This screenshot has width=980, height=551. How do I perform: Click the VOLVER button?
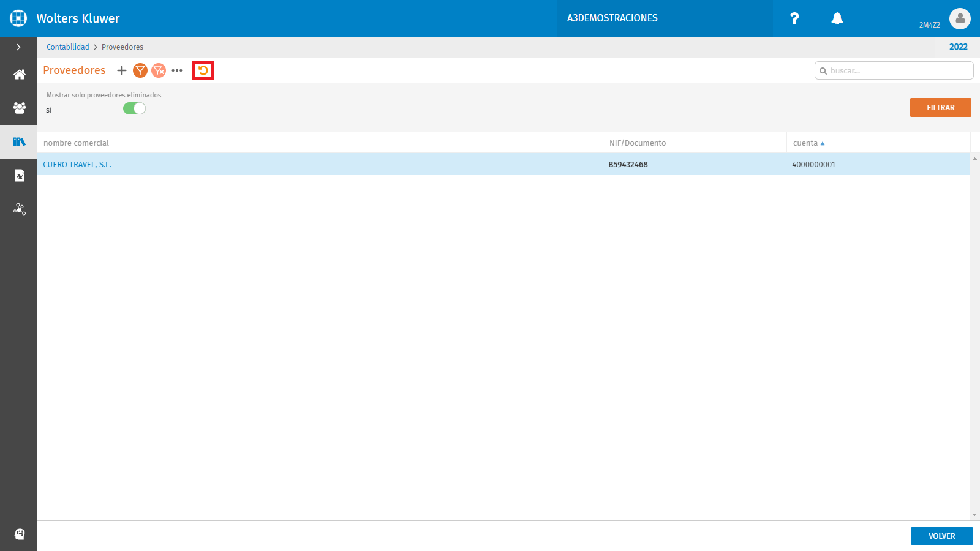click(x=941, y=536)
